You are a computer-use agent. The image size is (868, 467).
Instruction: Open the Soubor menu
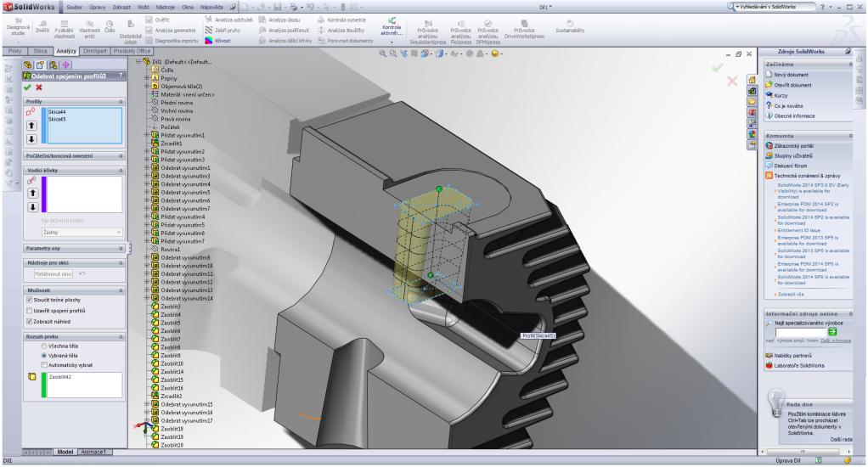coord(74,7)
